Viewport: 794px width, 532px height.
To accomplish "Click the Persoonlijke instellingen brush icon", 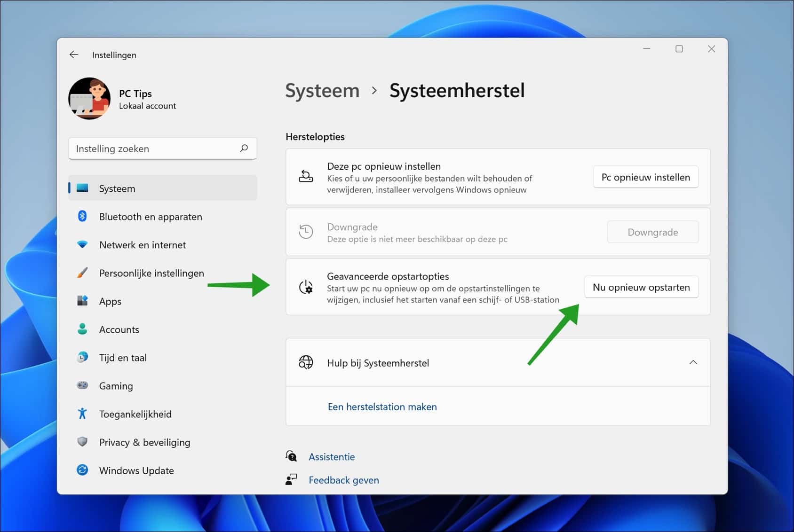I will coord(83,273).
